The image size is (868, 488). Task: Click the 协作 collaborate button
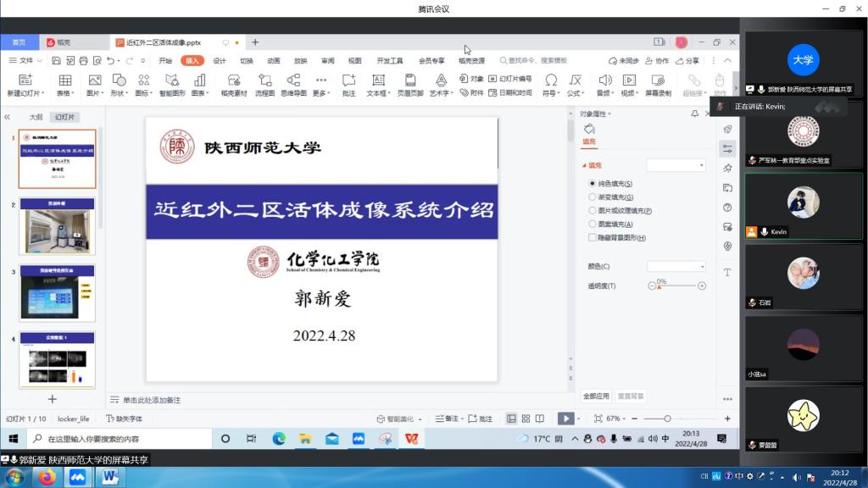[x=657, y=61]
